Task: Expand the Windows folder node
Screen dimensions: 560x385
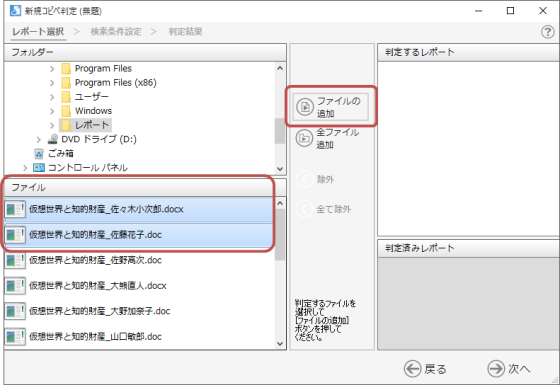Action: [x=52, y=111]
